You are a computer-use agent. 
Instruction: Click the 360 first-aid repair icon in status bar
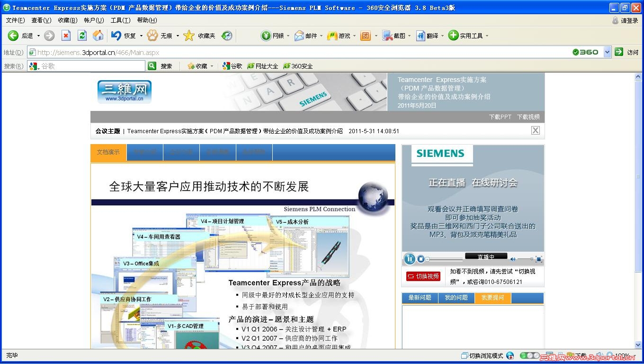click(x=510, y=355)
